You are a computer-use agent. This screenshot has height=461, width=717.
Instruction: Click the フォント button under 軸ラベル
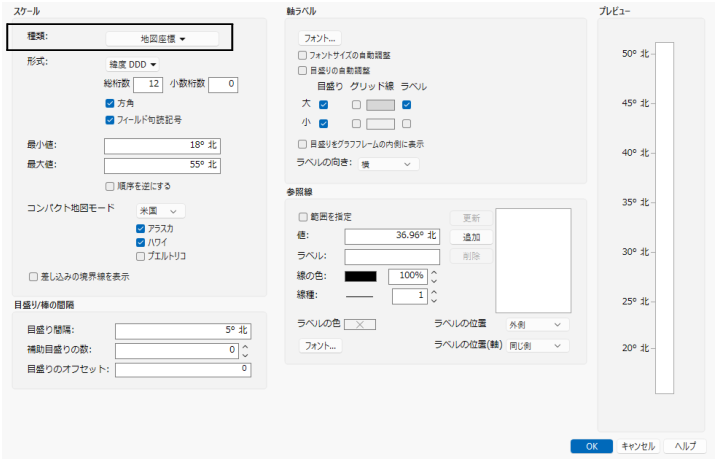(320, 38)
